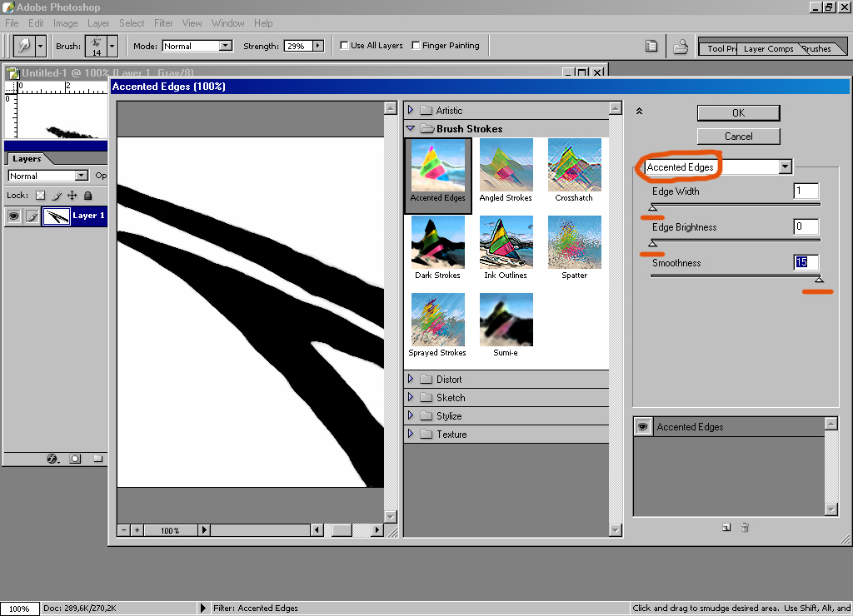Viewport: 853px width, 616px height.
Task: Click the lock transparent pixels icon
Action: coord(40,196)
